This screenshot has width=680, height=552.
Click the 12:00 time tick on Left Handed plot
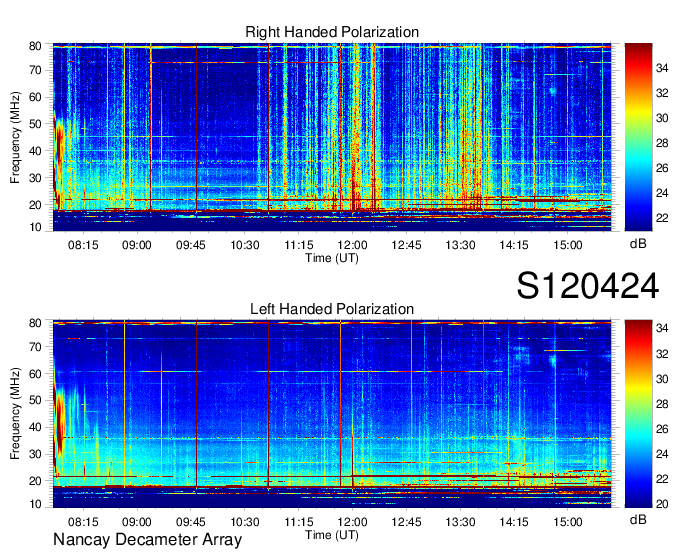tap(352, 522)
